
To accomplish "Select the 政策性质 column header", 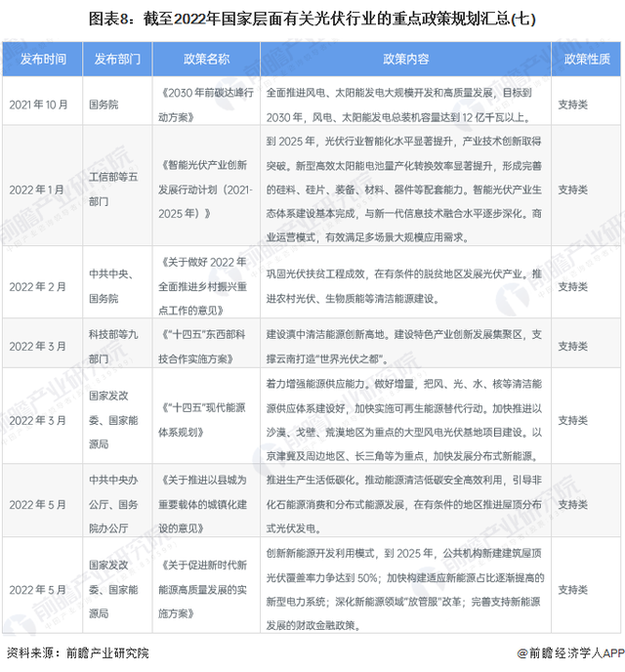I will point(587,60).
